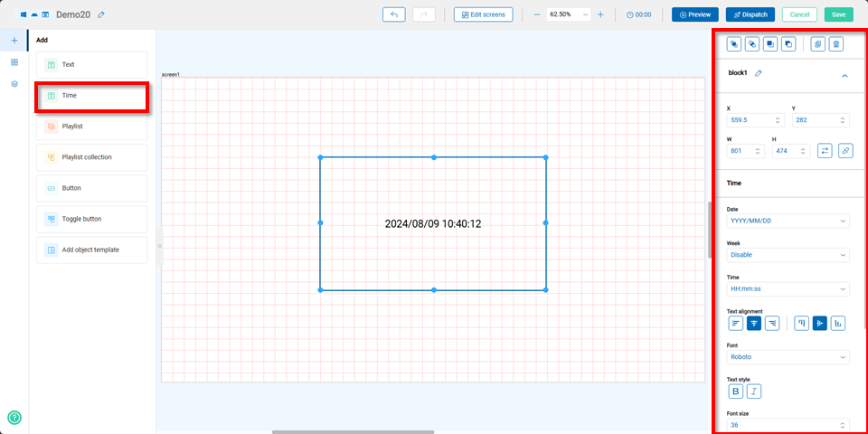Toggle bold text style
Viewport: 868px width, 434px height.
click(736, 391)
